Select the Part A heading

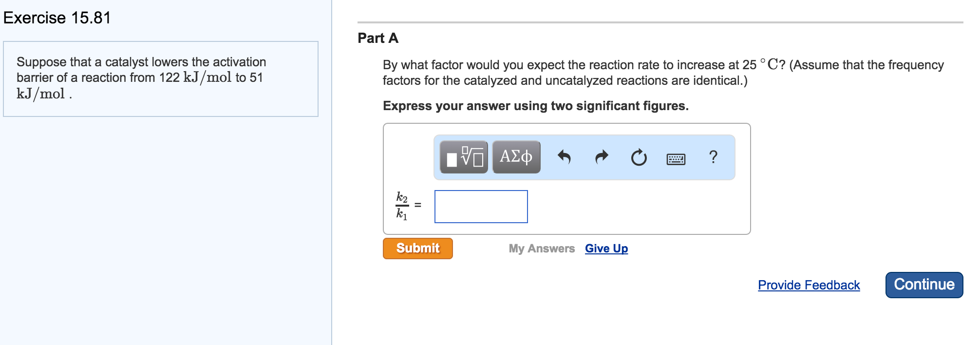[378, 38]
